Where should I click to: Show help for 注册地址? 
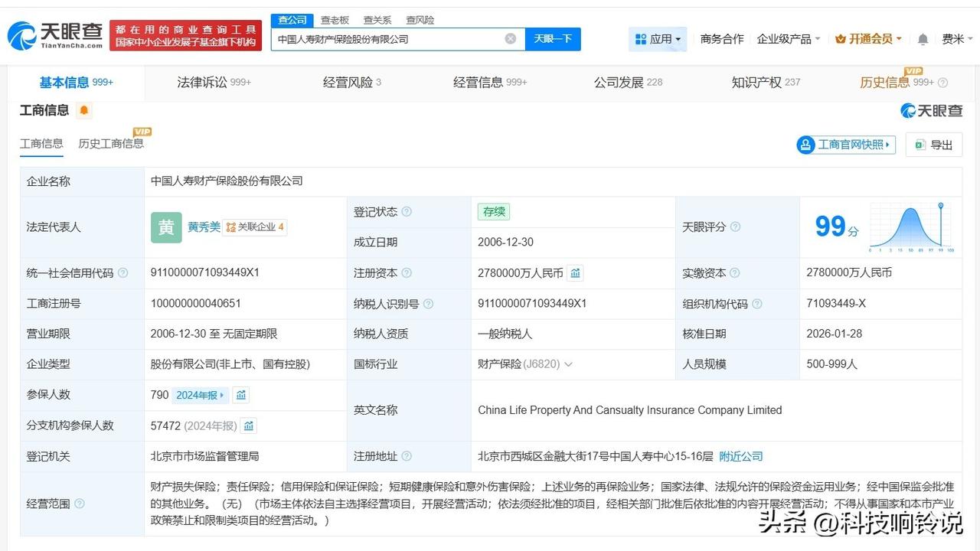[407, 456]
